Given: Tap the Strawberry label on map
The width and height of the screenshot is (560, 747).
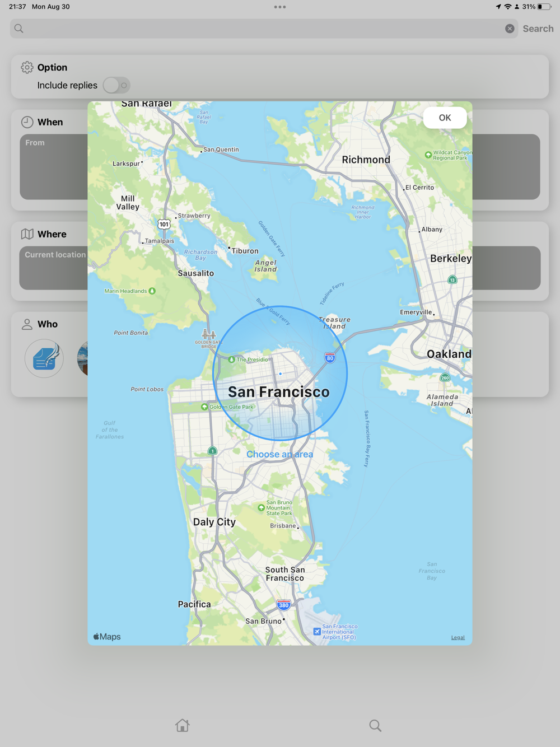Looking at the screenshot, I should 194,216.
